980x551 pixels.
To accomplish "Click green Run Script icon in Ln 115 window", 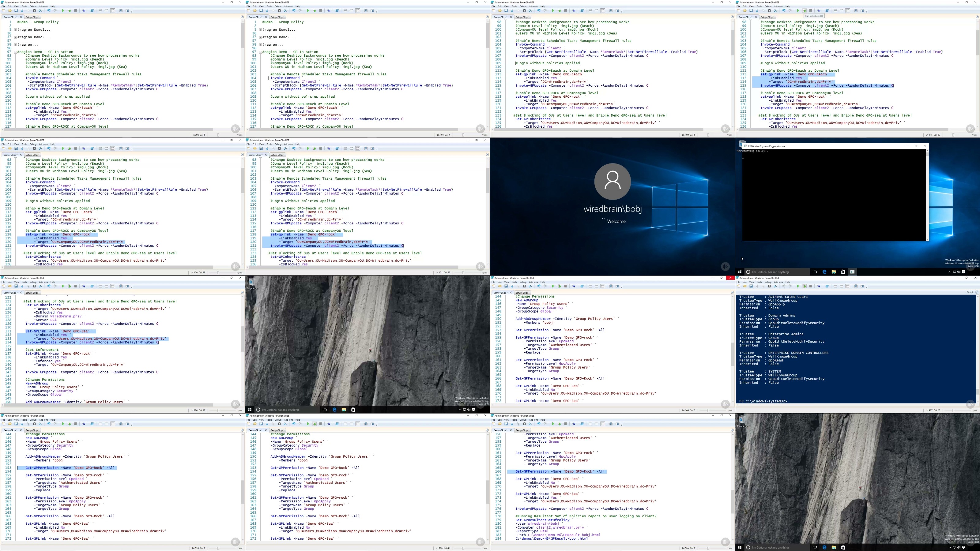I will (798, 11).
